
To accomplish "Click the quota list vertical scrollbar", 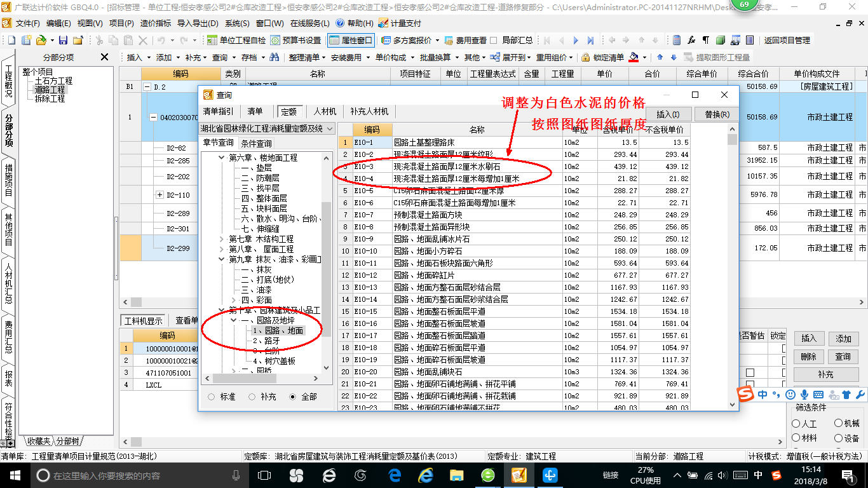I will pyautogui.click(x=733, y=267).
